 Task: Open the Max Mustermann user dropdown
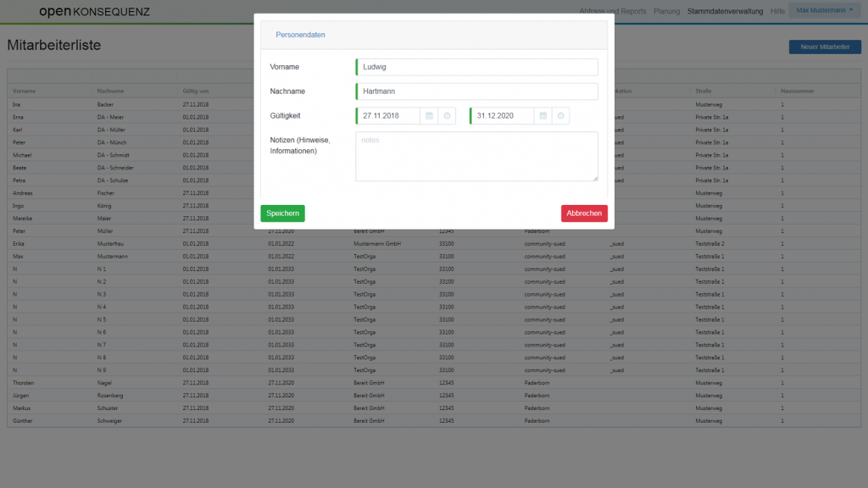coord(824,11)
